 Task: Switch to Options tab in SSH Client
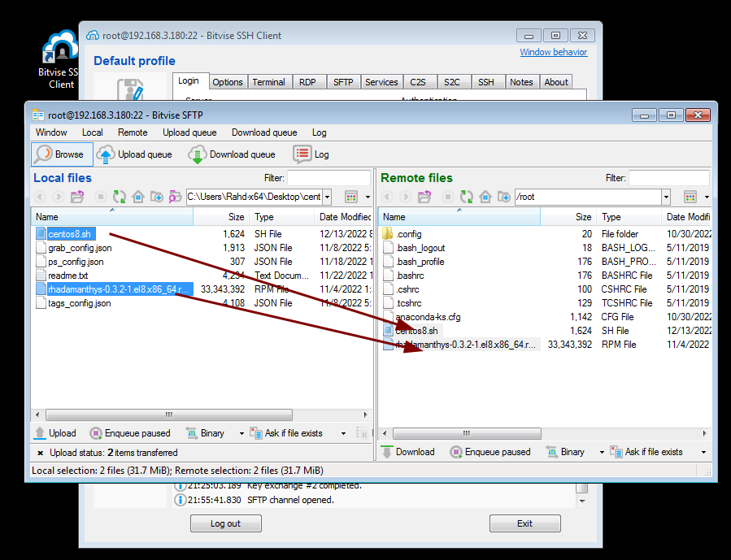(x=228, y=82)
